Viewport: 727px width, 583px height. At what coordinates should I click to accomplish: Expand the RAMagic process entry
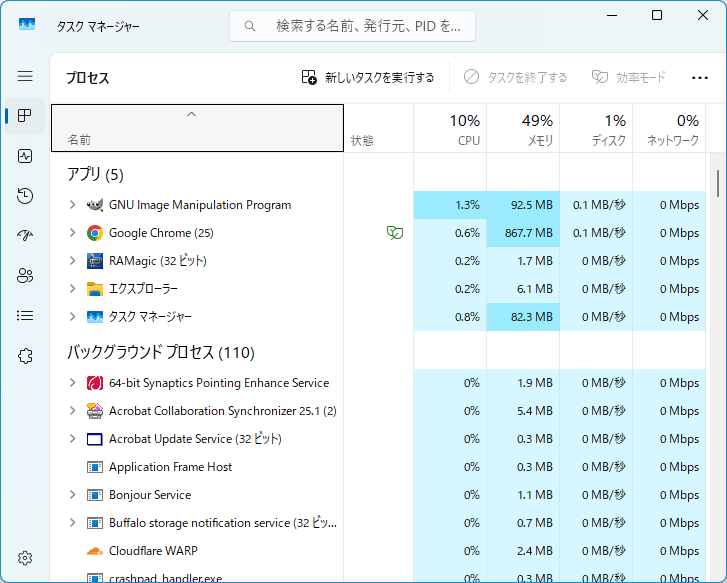pyautogui.click(x=72, y=261)
